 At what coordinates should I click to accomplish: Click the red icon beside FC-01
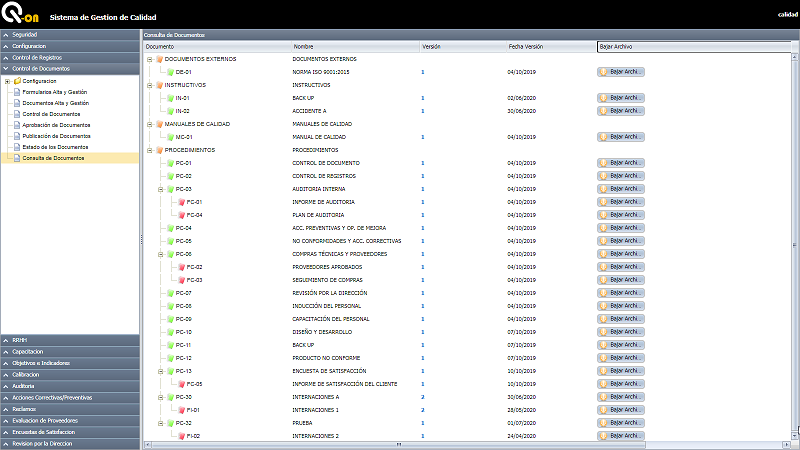tap(181, 202)
